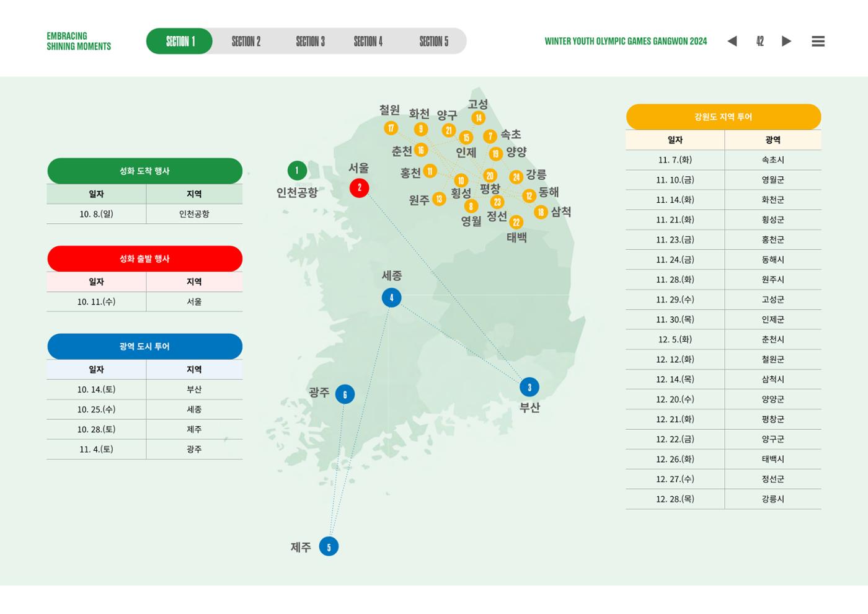Click the 강릉시 table cell
868x614 pixels.
point(773,499)
